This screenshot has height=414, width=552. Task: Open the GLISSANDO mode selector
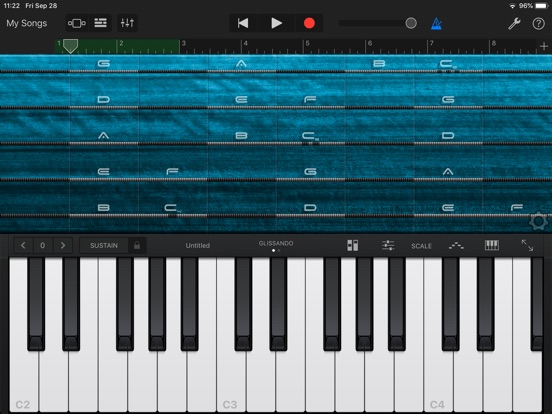tap(276, 244)
